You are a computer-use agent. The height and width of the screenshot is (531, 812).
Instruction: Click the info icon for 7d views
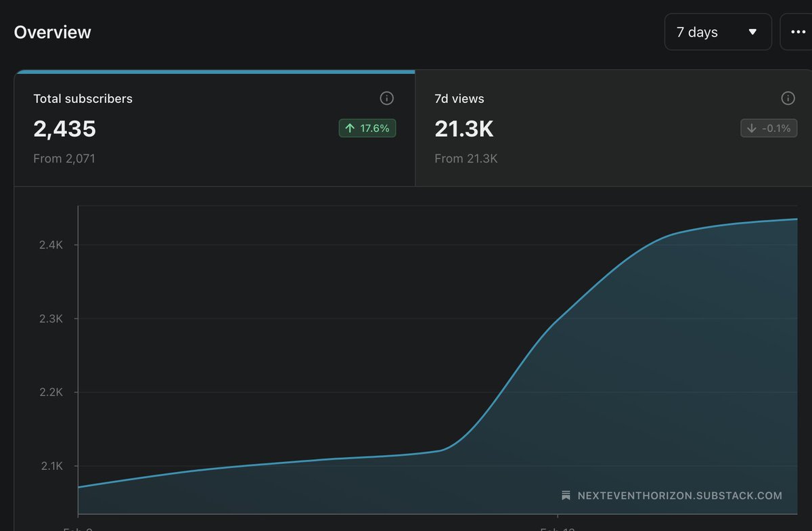788,98
